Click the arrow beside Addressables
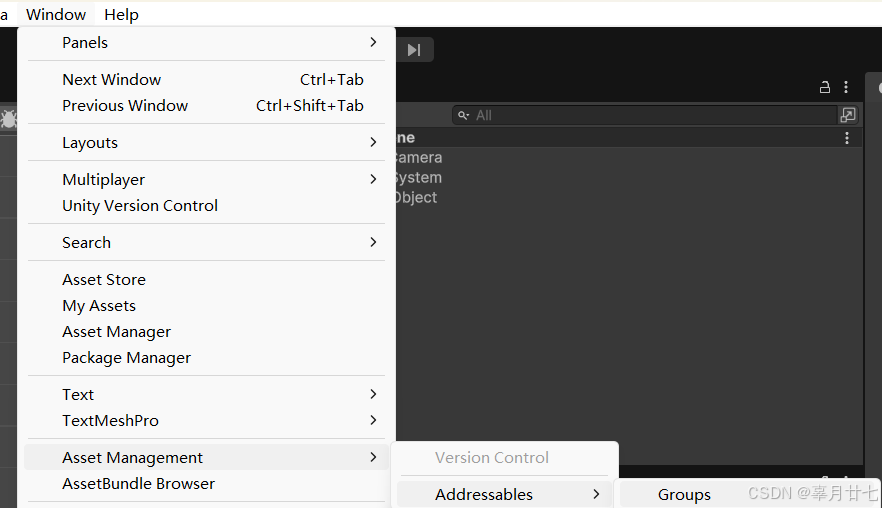882x508 pixels. (596, 494)
